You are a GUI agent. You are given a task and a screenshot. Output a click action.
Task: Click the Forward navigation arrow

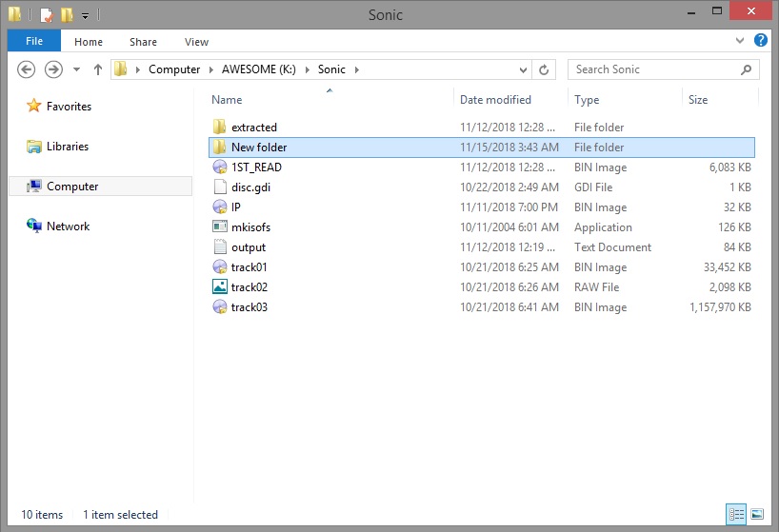(x=53, y=69)
